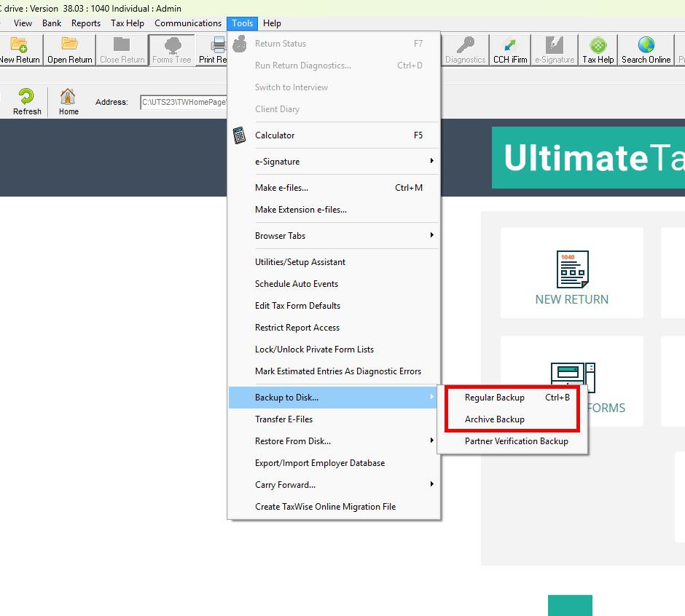Open the Help menu
Viewport: 685px width, 616px height.
point(272,23)
